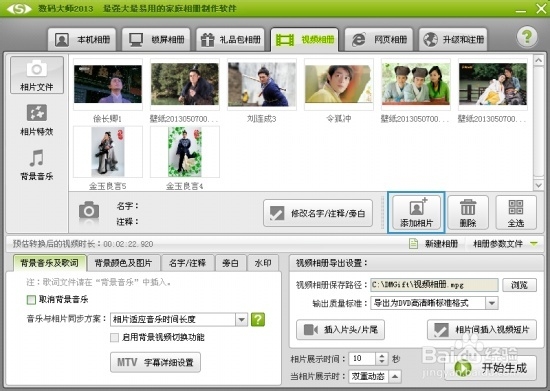Image resolution: width=550 pixels, height=391 pixels.
Task: Switch to the 背景音乐及歌词 tab
Action: (x=49, y=263)
